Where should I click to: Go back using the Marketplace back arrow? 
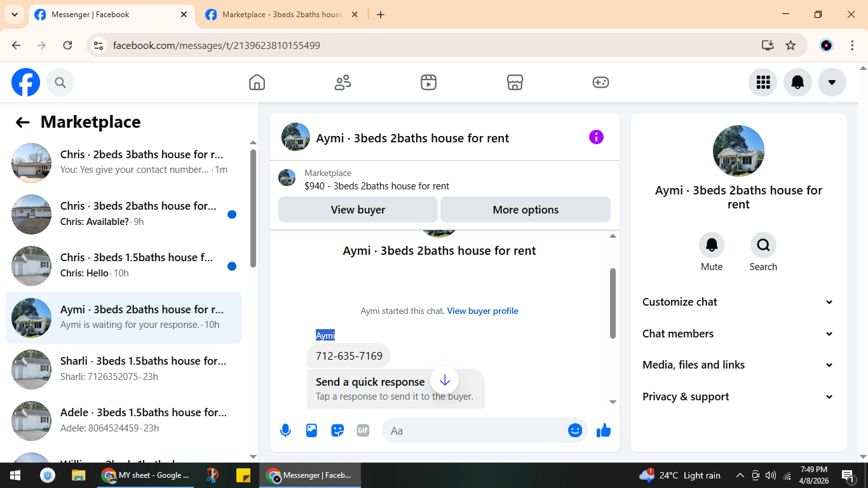[x=23, y=122]
